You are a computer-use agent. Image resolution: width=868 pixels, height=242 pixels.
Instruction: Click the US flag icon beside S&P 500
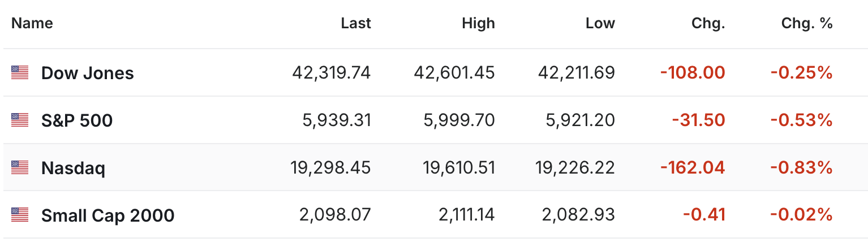20,120
